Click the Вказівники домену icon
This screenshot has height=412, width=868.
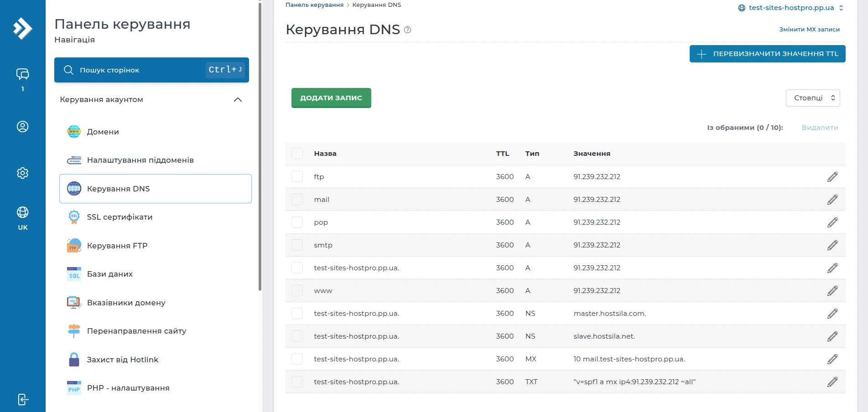(74, 303)
